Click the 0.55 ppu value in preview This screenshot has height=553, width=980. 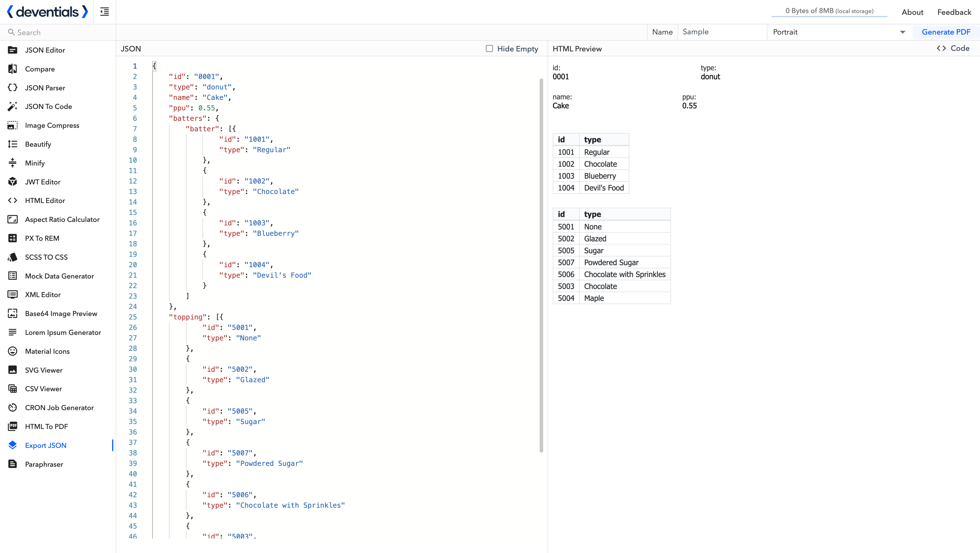[x=689, y=106]
